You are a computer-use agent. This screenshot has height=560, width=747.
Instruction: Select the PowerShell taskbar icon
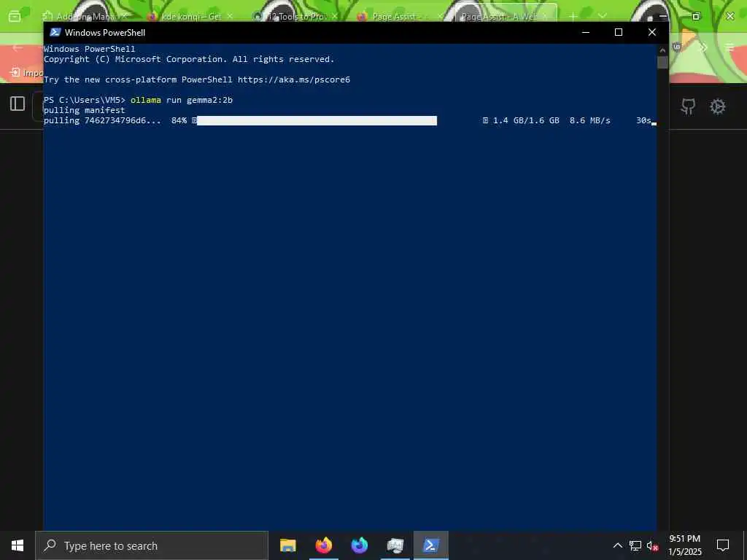(430, 545)
